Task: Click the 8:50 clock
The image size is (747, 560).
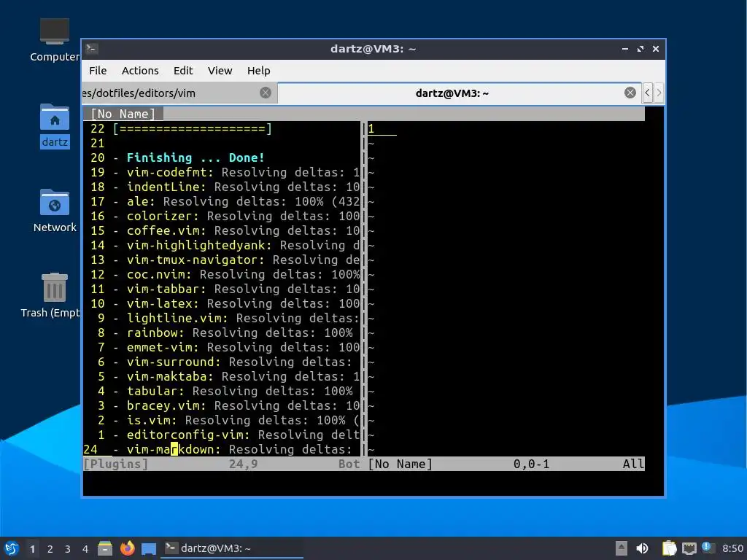Action: click(732, 548)
